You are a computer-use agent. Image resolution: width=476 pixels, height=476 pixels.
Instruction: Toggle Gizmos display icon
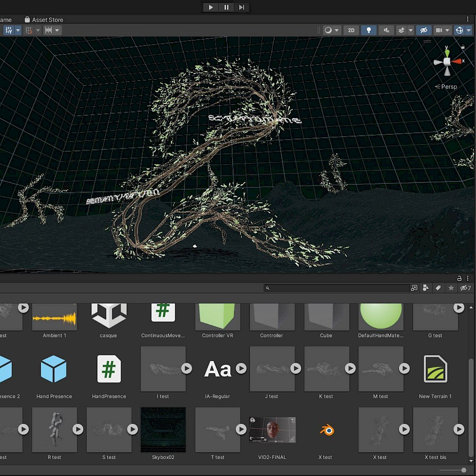click(x=459, y=30)
